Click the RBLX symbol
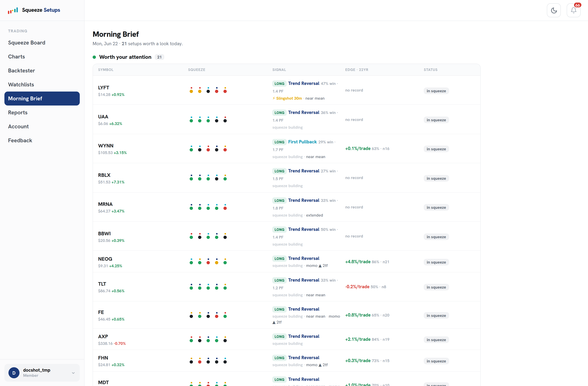The width and height of the screenshot is (588, 386). 104,175
